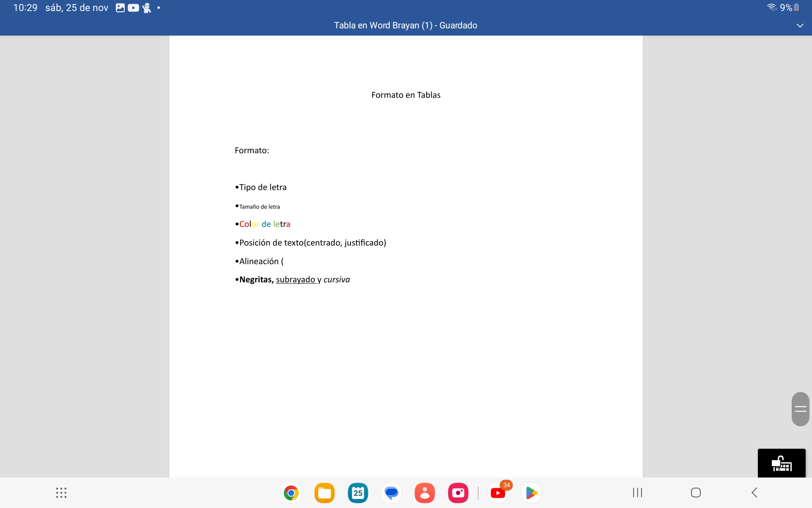Place cursor in Formato en Tablas heading

click(406, 95)
